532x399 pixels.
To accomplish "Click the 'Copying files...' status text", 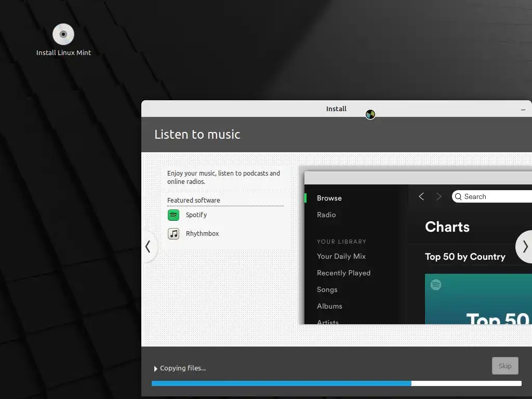I will 183,368.
